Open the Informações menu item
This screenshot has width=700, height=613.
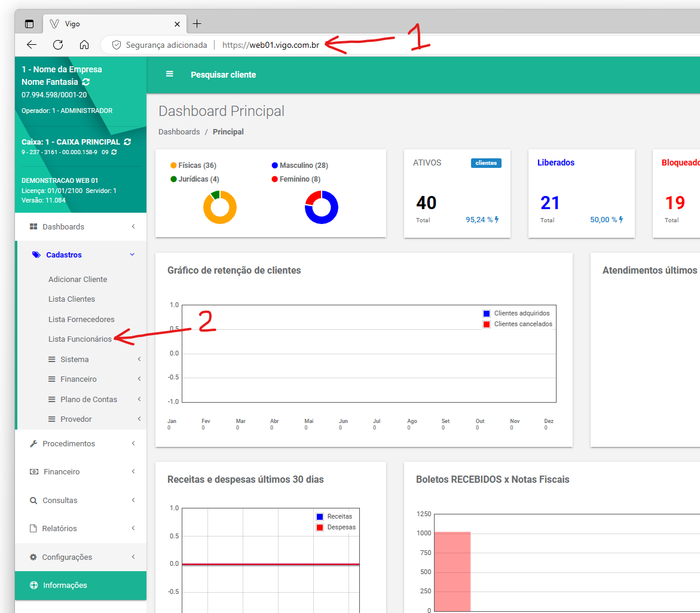coord(80,586)
